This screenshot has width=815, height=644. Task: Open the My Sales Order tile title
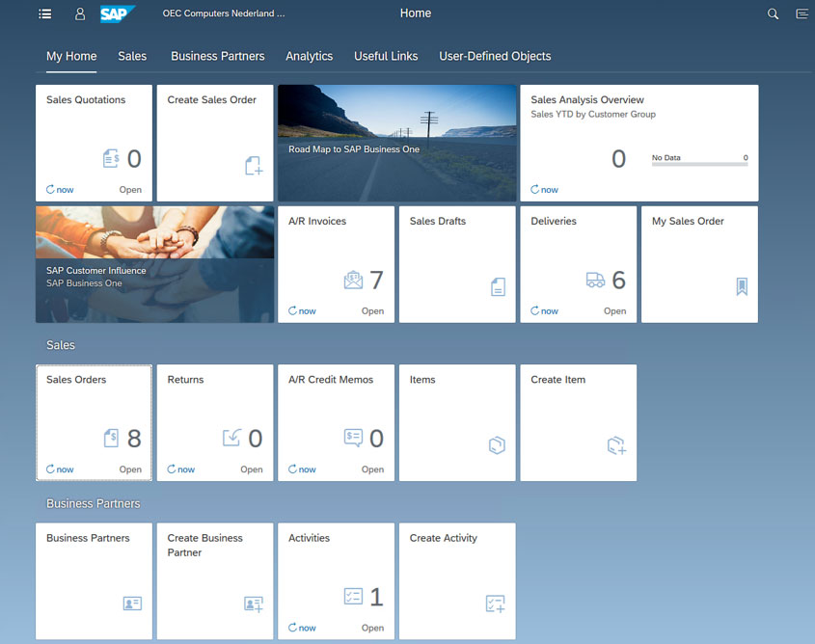(x=688, y=221)
